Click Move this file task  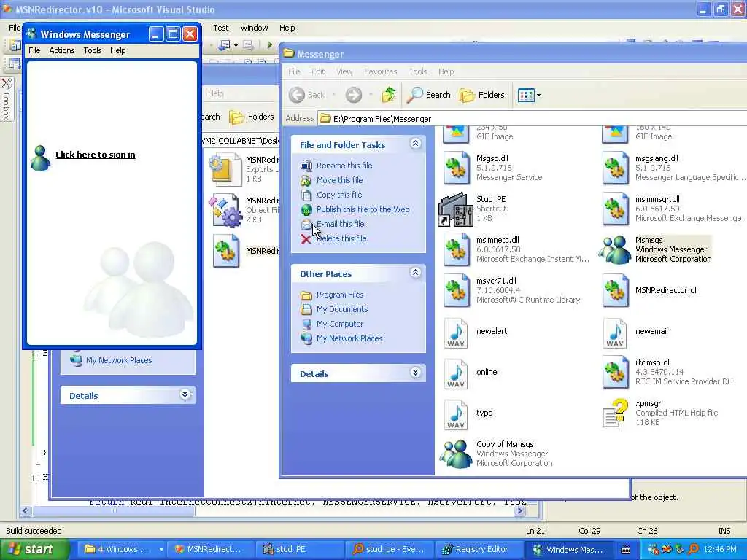pos(339,180)
